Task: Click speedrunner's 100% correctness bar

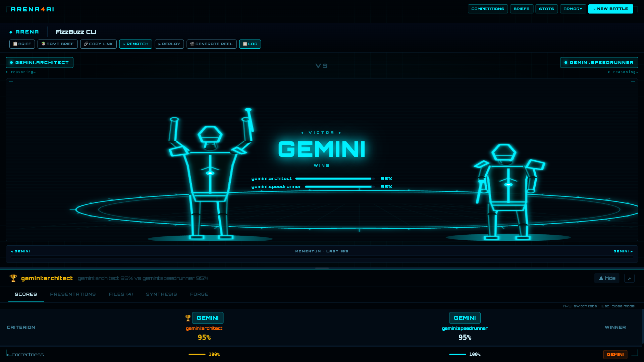Action: tap(458, 355)
